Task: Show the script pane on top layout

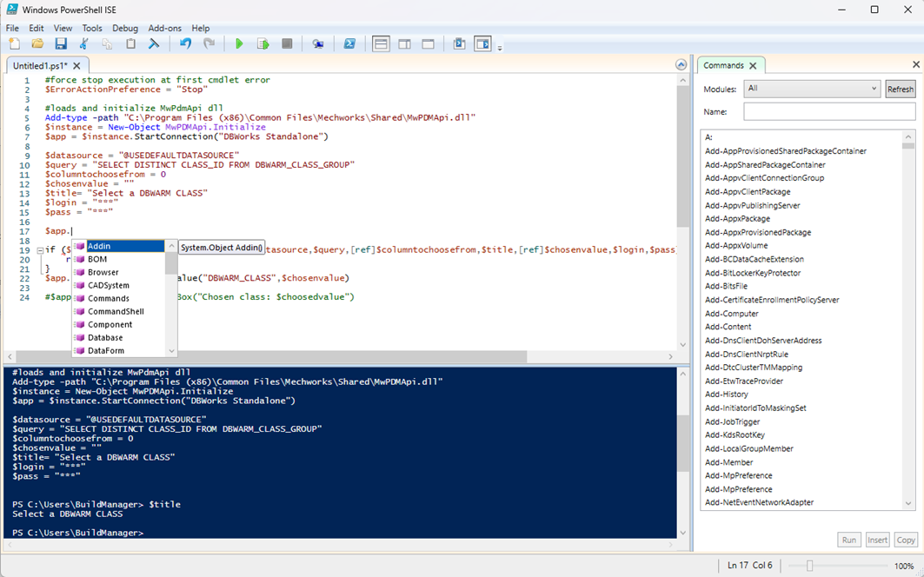Action: pyautogui.click(x=382, y=44)
